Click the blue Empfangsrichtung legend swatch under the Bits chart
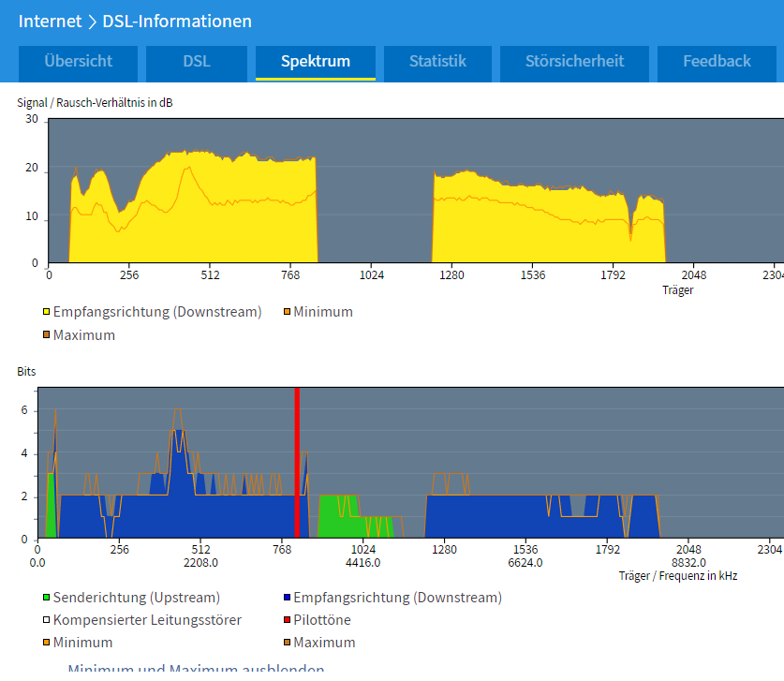The image size is (784, 681). 286,598
